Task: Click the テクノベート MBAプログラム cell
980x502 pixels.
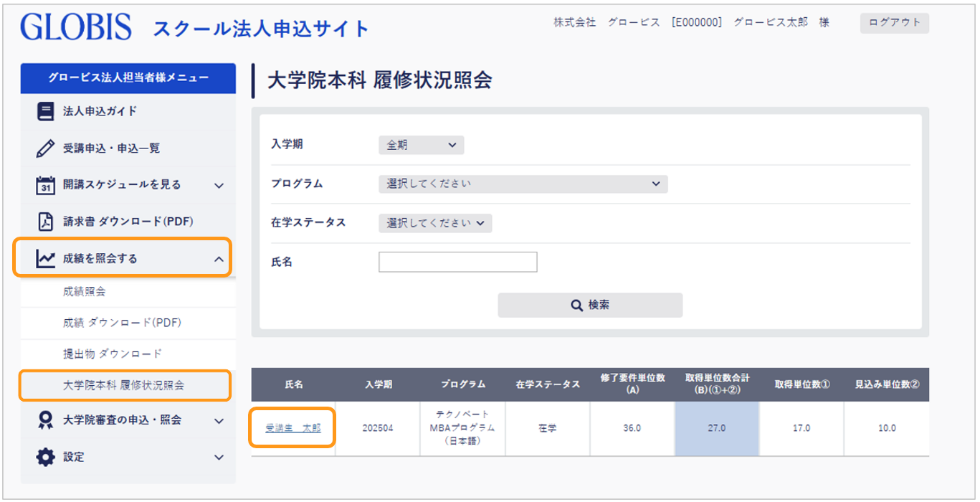Action: tap(463, 428)
